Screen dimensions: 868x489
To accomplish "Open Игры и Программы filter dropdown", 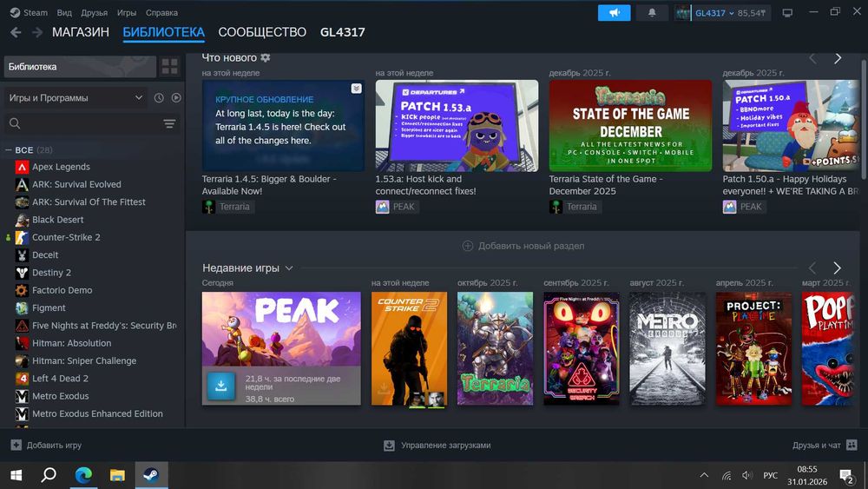I will coord(76,97).
